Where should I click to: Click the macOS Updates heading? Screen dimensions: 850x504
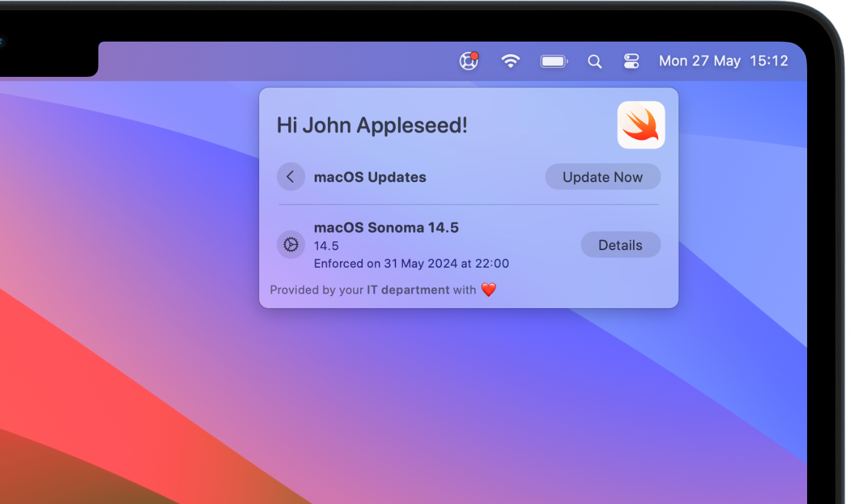click(x=370, y=177)
